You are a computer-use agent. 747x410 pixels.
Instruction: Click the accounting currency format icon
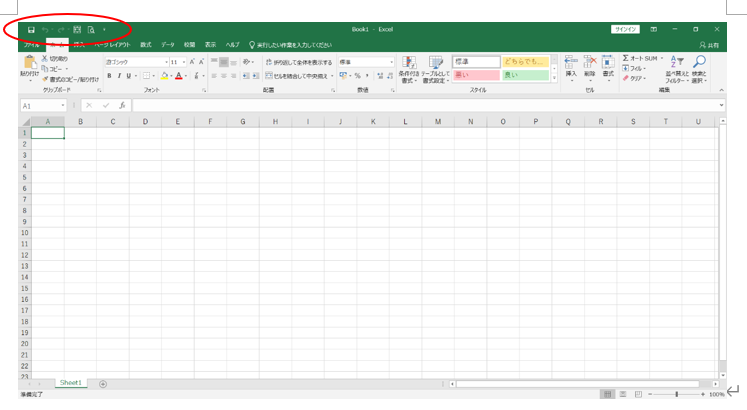[x=343, y=76]
